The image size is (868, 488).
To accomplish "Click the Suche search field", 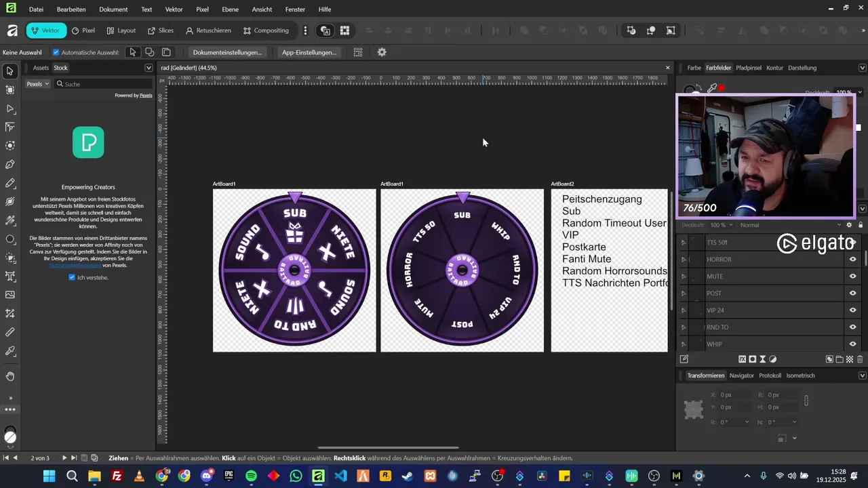I will (103, 84).
